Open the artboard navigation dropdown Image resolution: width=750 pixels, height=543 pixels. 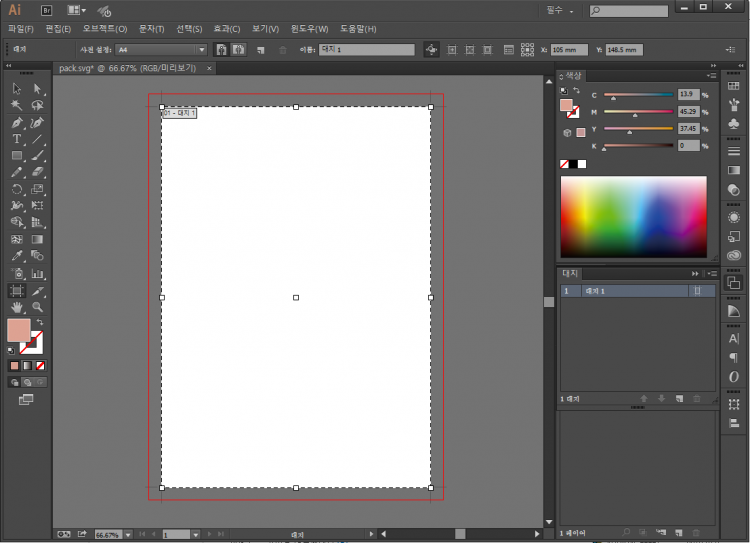pyautogui.click(x=196, y=535)
